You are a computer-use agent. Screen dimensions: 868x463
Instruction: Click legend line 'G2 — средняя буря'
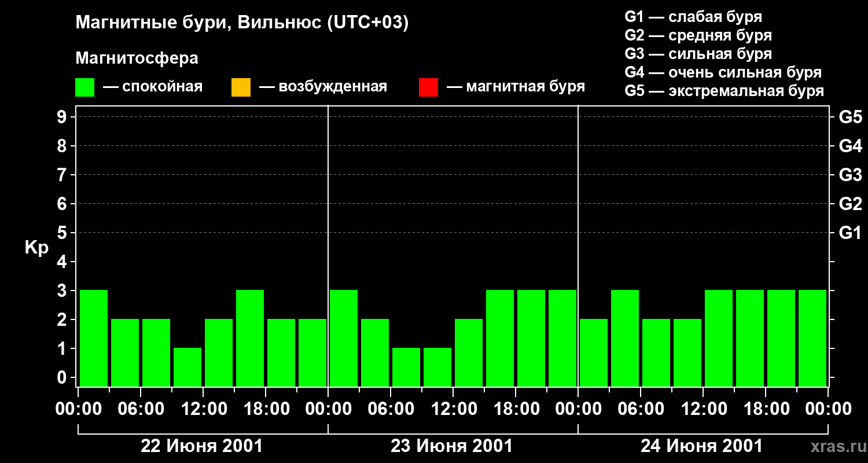coord(698,35)
